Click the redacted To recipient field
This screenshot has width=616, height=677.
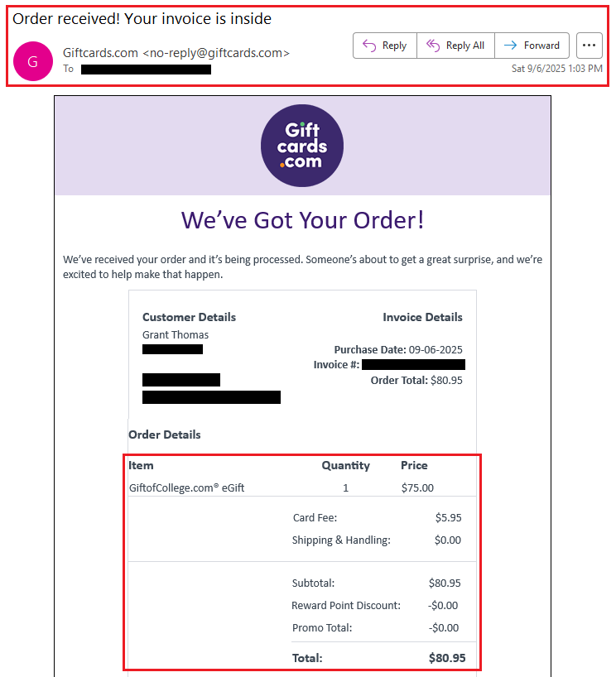click(146, 70)
